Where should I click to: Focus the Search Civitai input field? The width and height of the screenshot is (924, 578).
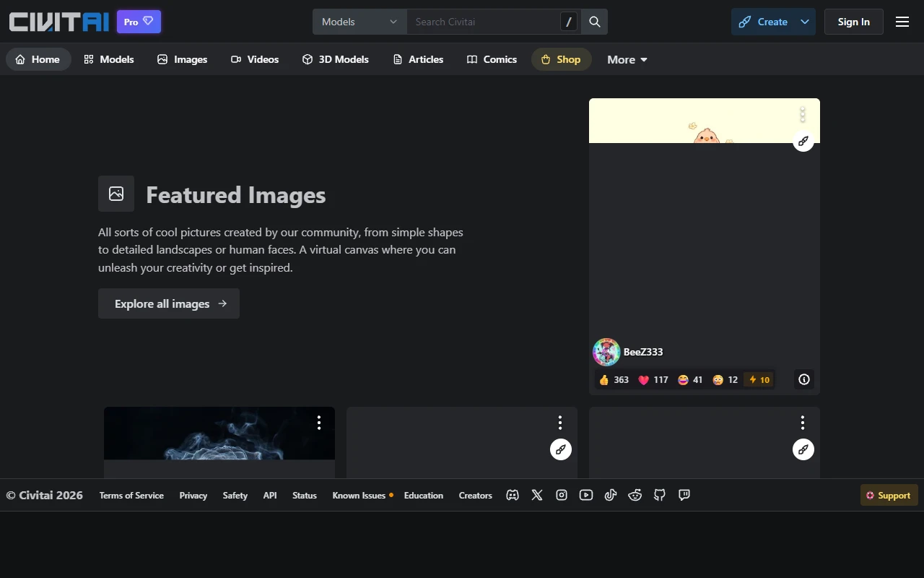[484, 22]
